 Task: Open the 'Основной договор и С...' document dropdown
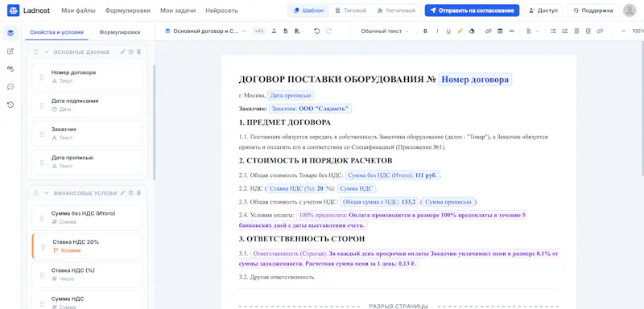pos(205,31)
